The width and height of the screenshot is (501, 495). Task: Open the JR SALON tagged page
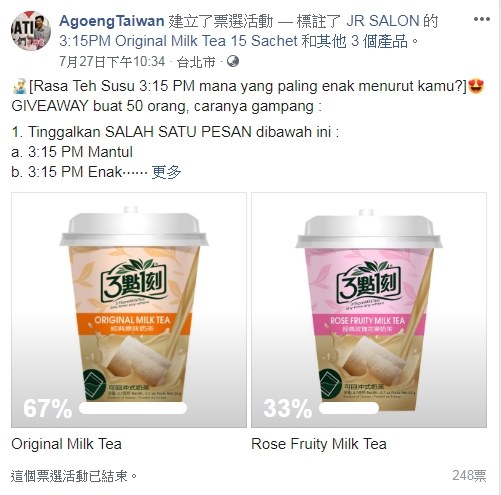pyautogui.click(x=383, y=21)
